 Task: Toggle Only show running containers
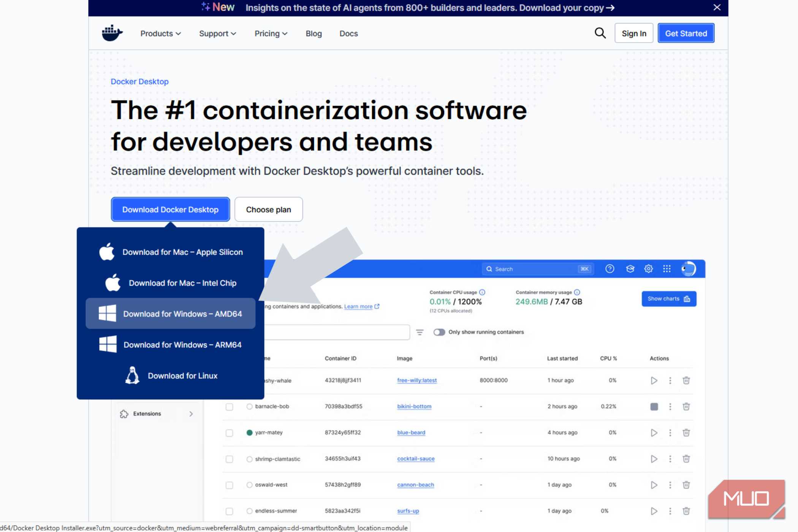[x=439, y=332]
